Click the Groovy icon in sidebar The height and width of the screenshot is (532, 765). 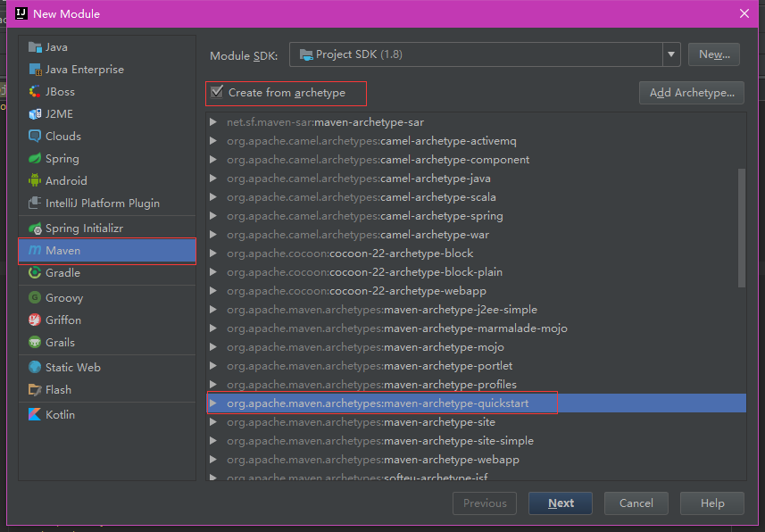click(x=35, y=298)
